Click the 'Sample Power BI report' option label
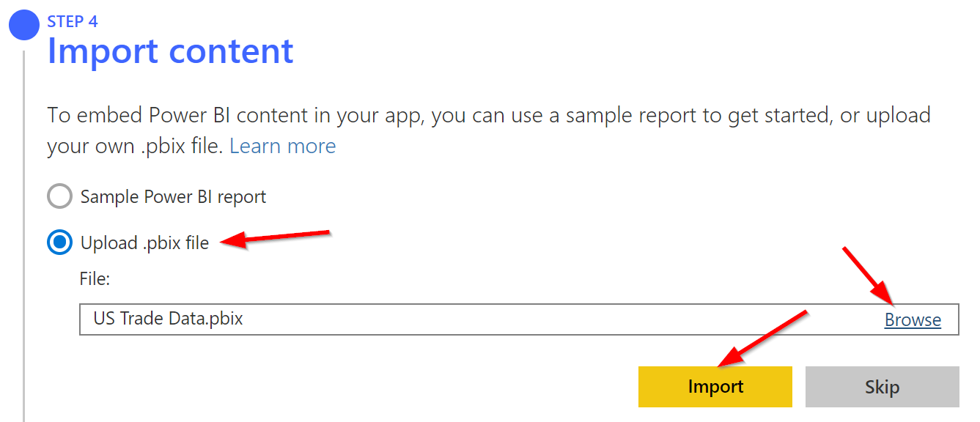This screenshot has height=422, width=980. pos(173,196)
